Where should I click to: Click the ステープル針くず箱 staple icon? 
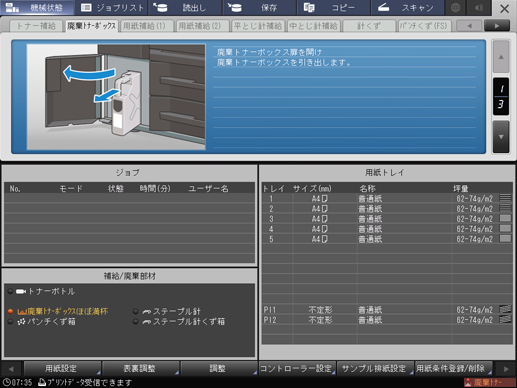pos(147,322)
